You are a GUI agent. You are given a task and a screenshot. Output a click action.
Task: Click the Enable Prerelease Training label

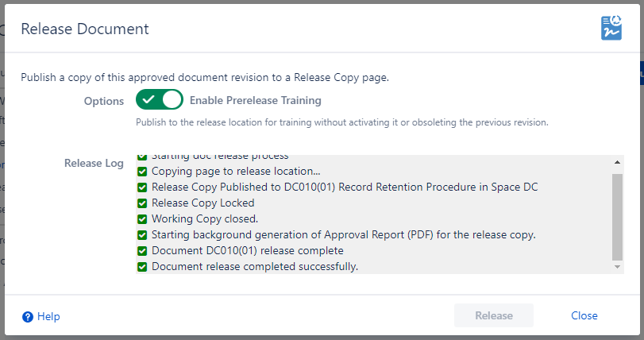tap(256, 101)
